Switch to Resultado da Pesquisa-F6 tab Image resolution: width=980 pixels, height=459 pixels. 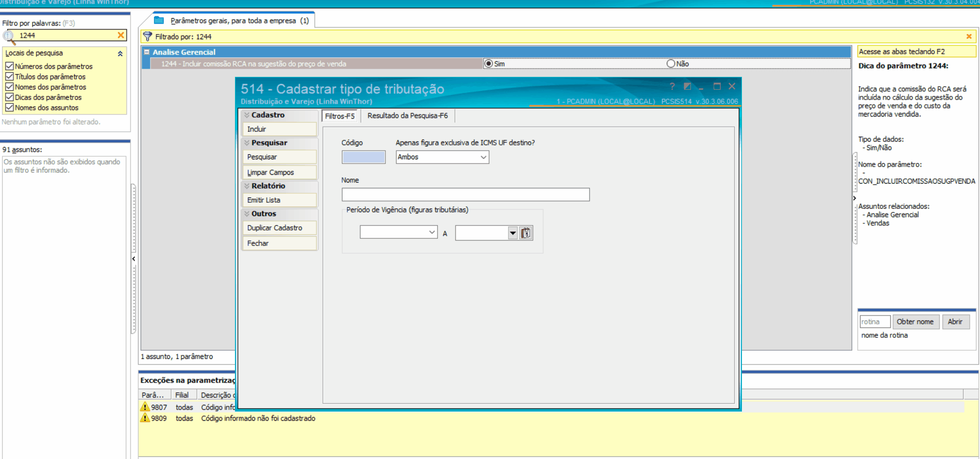[408, 116]
